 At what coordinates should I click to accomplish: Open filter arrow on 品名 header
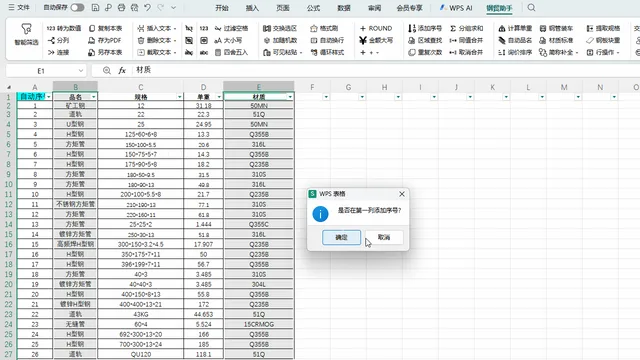93,97
